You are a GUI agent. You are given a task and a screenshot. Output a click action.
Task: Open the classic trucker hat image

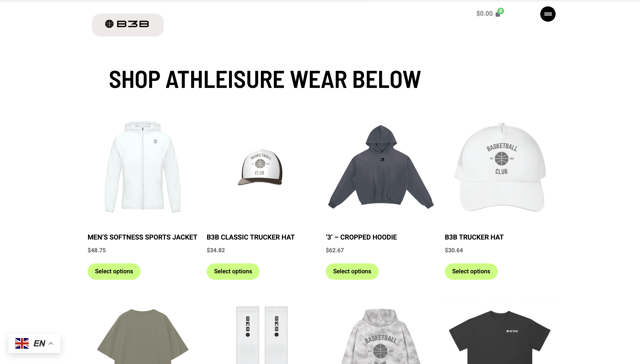[260, 167]
